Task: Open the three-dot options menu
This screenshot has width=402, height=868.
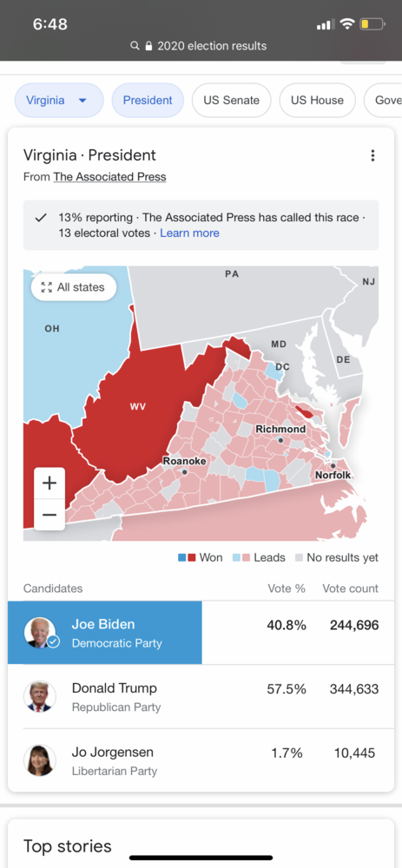Action: pyautogui.click(x=372, y=155)
